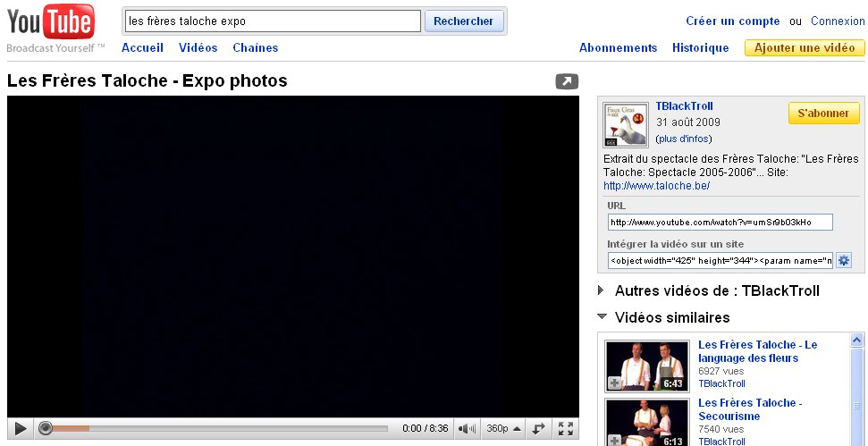The image size is (868, 446).
Task: Open TBlackTroll channel avatar
Action: (626, 124)
